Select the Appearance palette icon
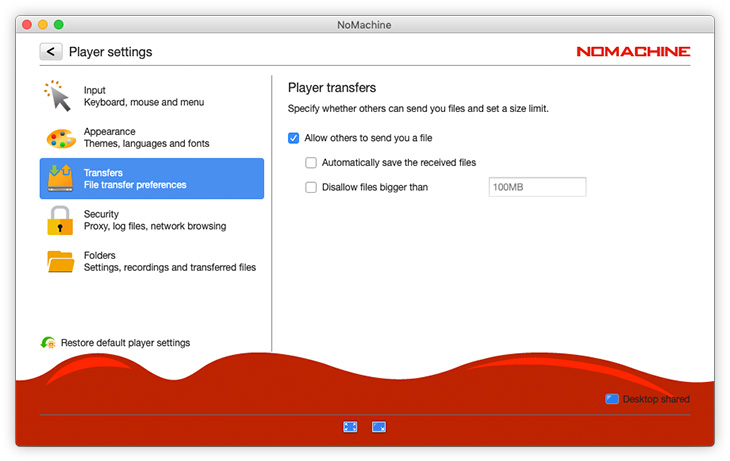This screenshot has height=461, width=730. 60,138
